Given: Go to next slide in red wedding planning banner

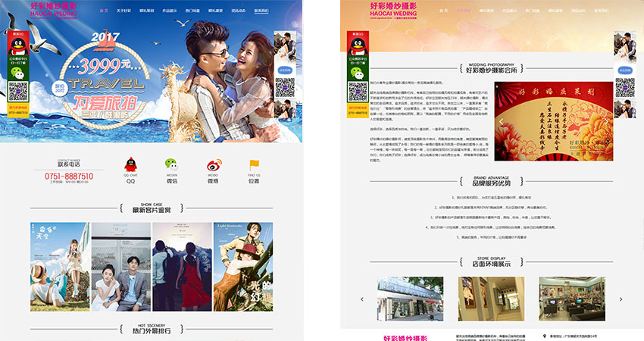Looking at the screenshot, I should pyautogui.click(x=607, y=121).
